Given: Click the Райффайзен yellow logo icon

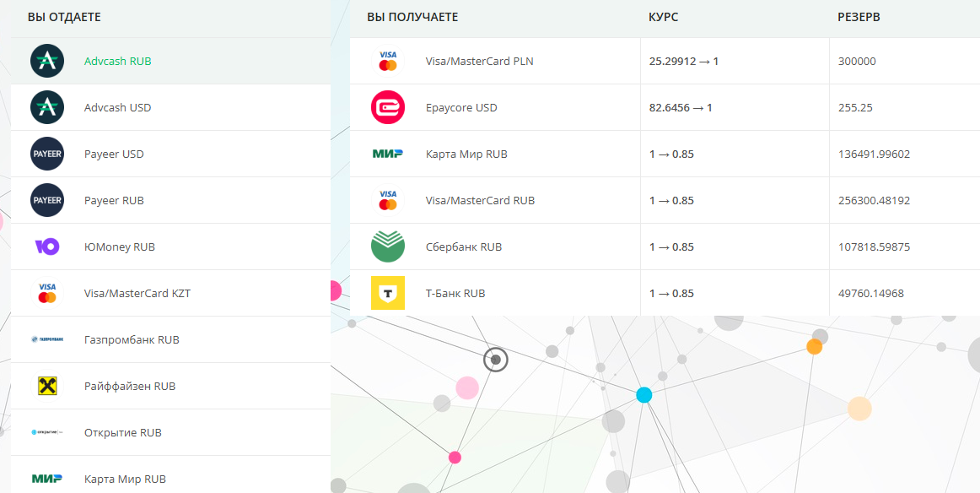Looking at the screenshot, I should tap(47, 386).
